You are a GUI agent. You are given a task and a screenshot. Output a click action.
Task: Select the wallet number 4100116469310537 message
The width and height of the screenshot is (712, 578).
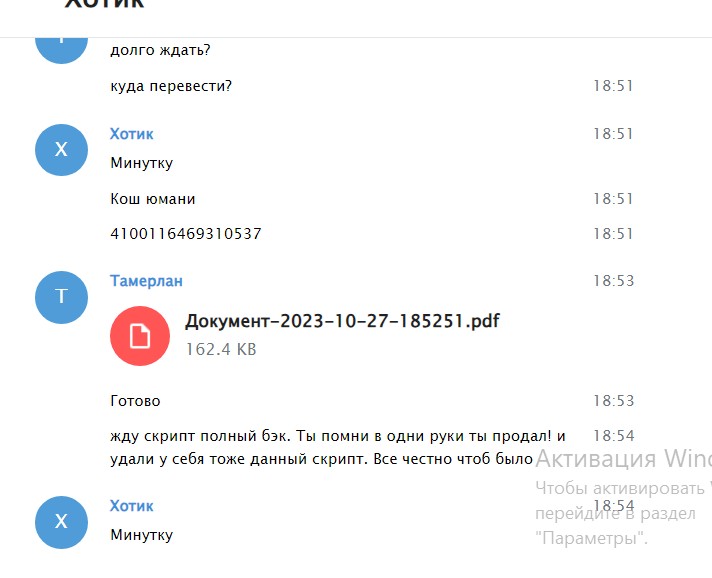click(186, 233)
